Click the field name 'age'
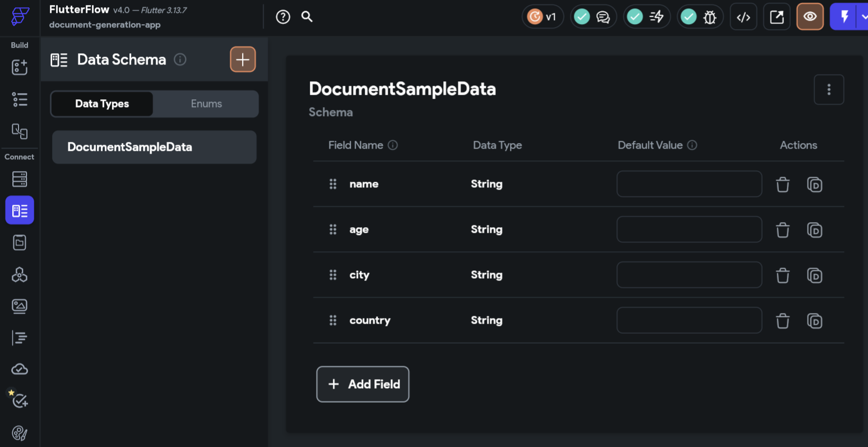The height and width of the screenshot is (447, 868). click(x=359, y=230)
